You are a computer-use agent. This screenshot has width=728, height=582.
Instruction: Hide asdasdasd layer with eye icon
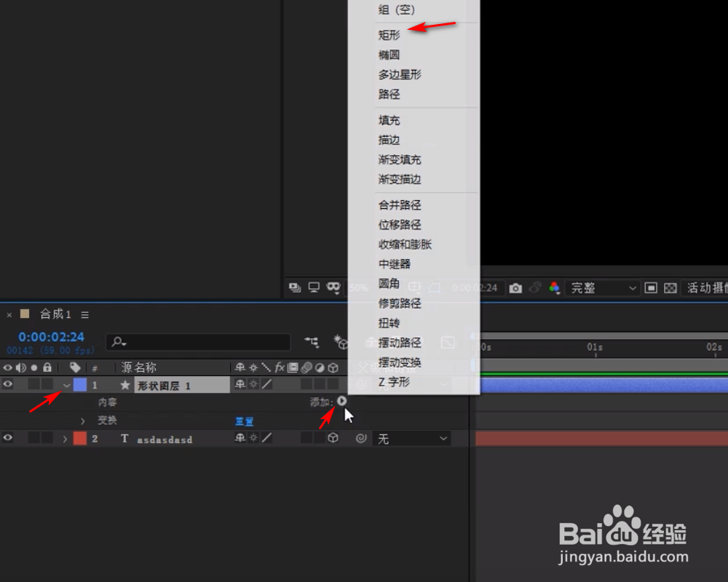tap(8, 438)
